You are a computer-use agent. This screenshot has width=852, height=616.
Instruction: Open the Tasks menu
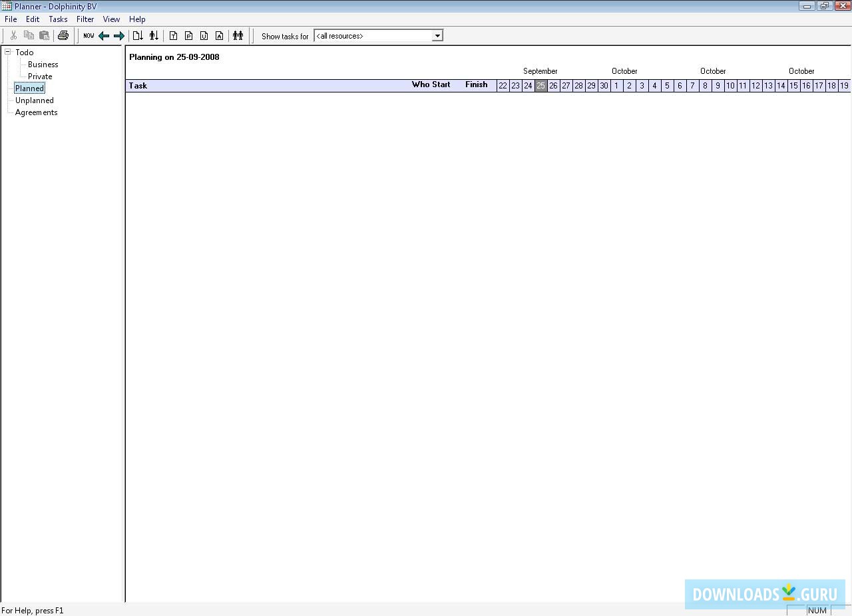(58, 19)
